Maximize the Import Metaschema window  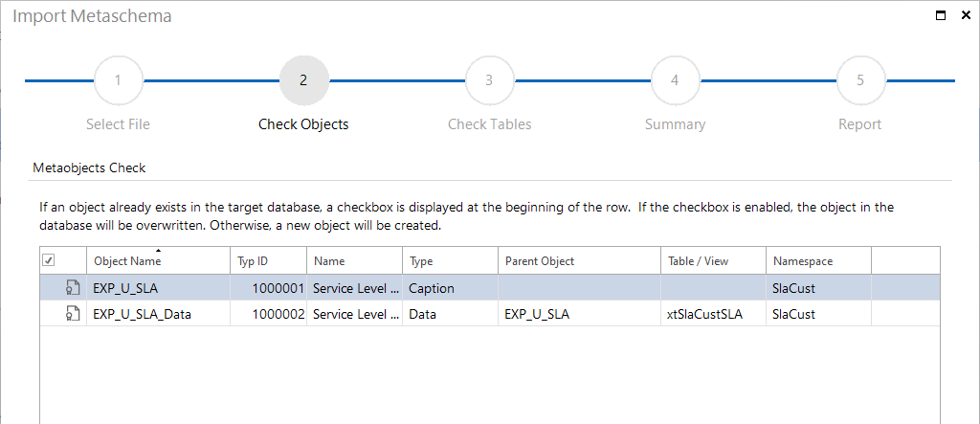[x=941, y=15]
